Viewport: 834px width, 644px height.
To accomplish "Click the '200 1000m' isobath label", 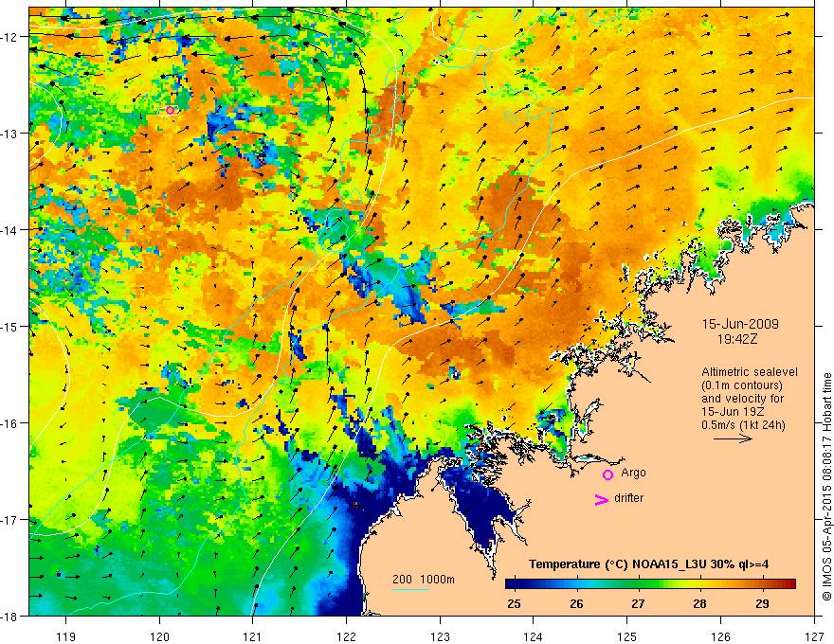I will (424, 580).
